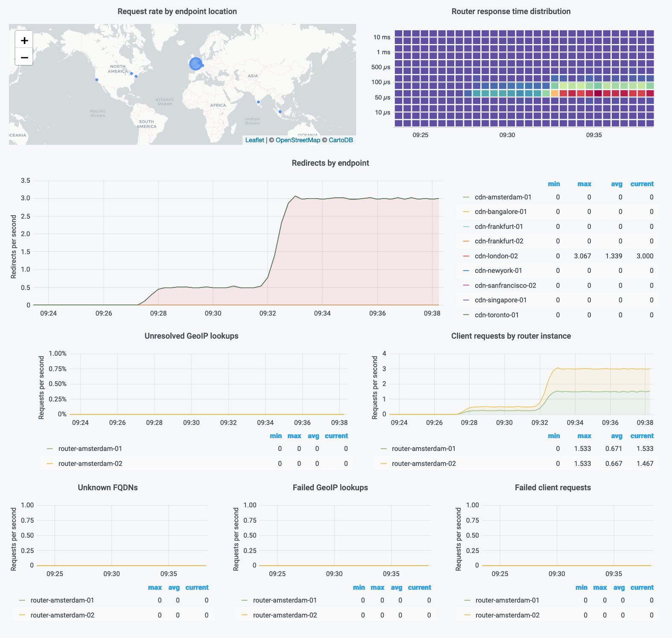This screenshot has width=672, height=638.
Task: Open Unresolved GeoIP lookups panel title
Action: coord(191,336)
